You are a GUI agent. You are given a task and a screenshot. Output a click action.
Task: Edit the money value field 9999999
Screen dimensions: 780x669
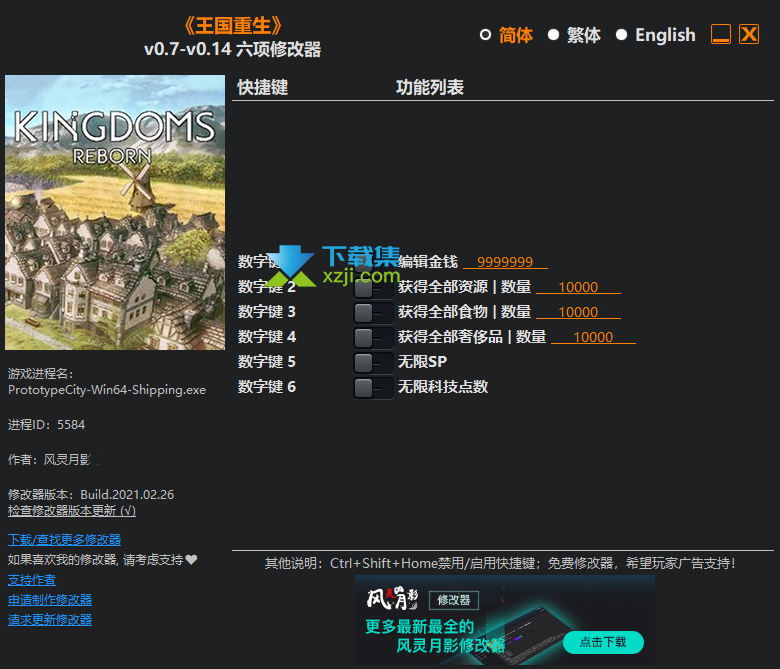pos(505,262)
